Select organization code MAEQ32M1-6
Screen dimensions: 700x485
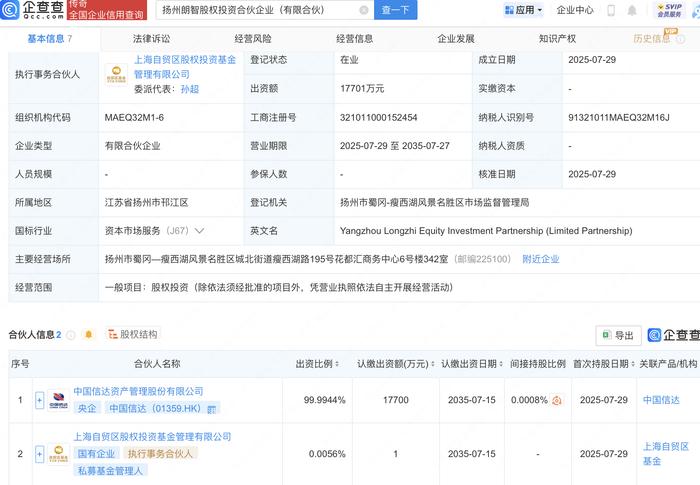click(134, 117)
